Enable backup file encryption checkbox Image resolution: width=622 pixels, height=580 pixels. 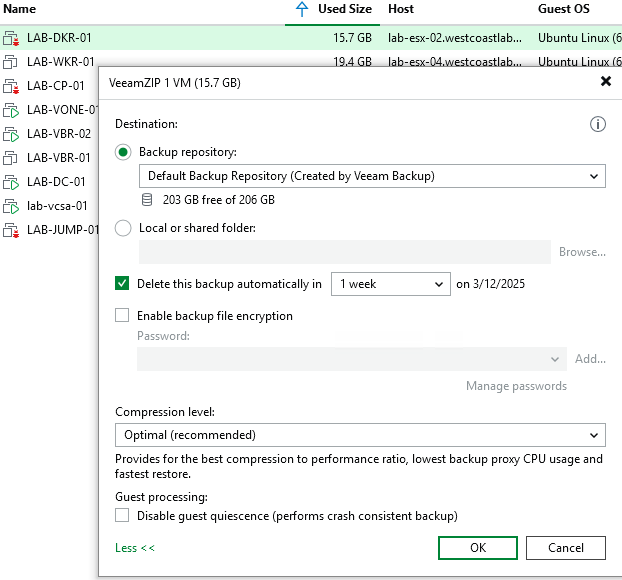(x=123, y=316)
